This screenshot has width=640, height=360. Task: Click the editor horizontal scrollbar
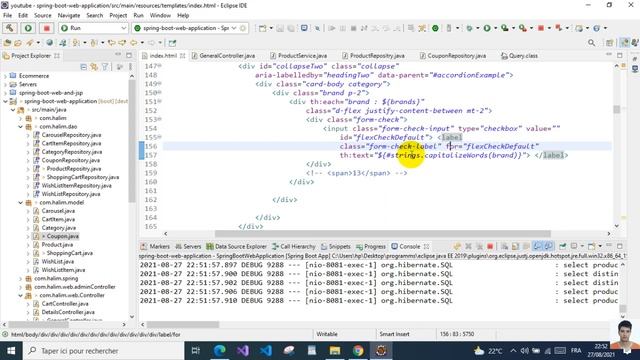[x=382, y=233]
